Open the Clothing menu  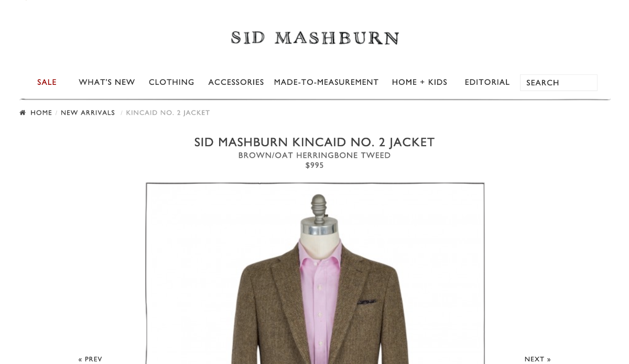click(x=171, y=82)
